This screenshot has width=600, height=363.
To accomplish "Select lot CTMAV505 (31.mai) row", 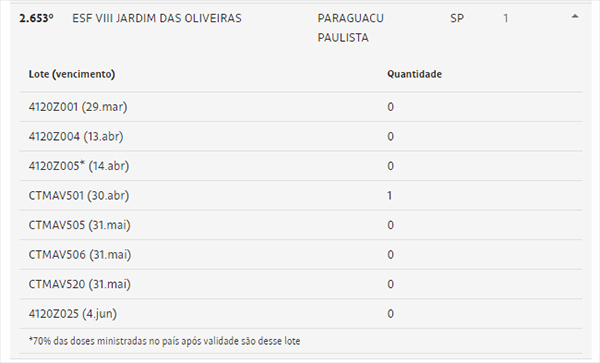I will [x=301, y=225].
